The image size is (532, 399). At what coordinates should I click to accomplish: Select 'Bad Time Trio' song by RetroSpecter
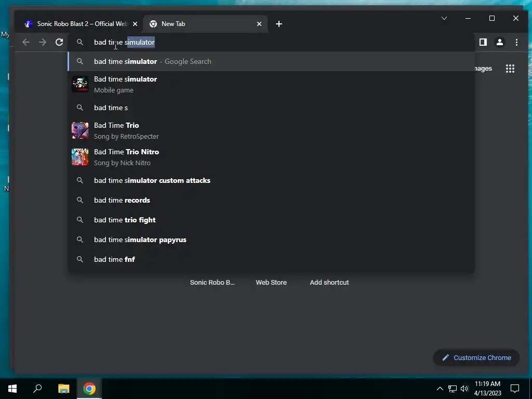[271, 130]
